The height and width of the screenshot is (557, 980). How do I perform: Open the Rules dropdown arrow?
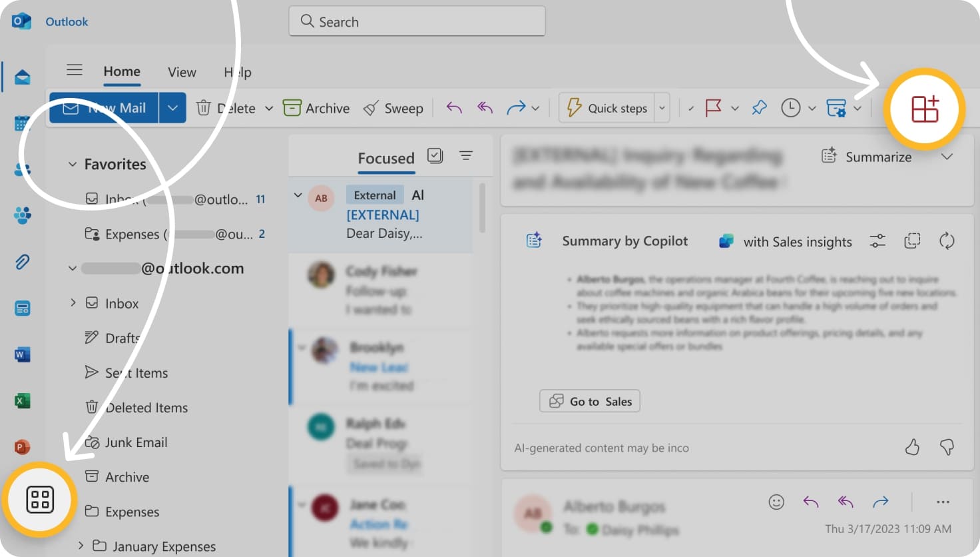(x=857, y=108)
